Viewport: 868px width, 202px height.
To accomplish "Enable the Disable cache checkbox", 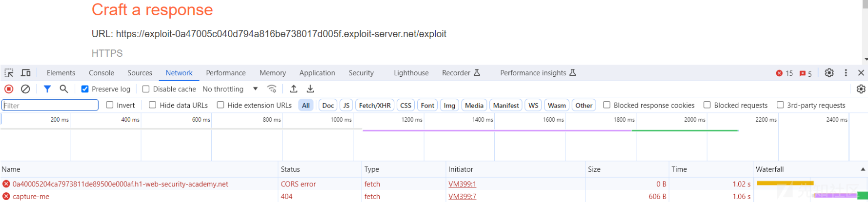I will tap(146, 89).
